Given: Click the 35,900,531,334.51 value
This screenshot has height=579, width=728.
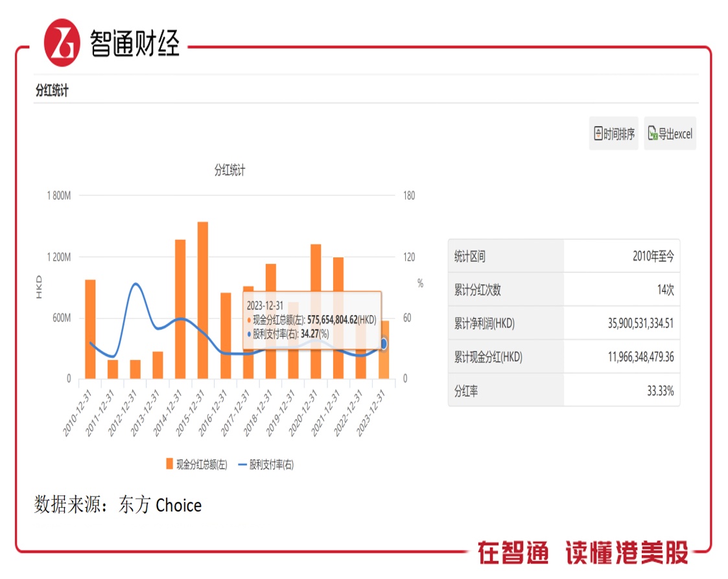Looking at the screenshot, I should click(640, 323).
